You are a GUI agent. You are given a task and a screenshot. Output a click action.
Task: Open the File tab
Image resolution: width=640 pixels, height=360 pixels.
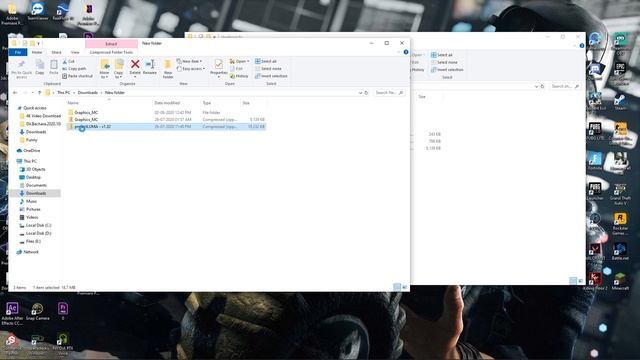(x=18, y=52)
